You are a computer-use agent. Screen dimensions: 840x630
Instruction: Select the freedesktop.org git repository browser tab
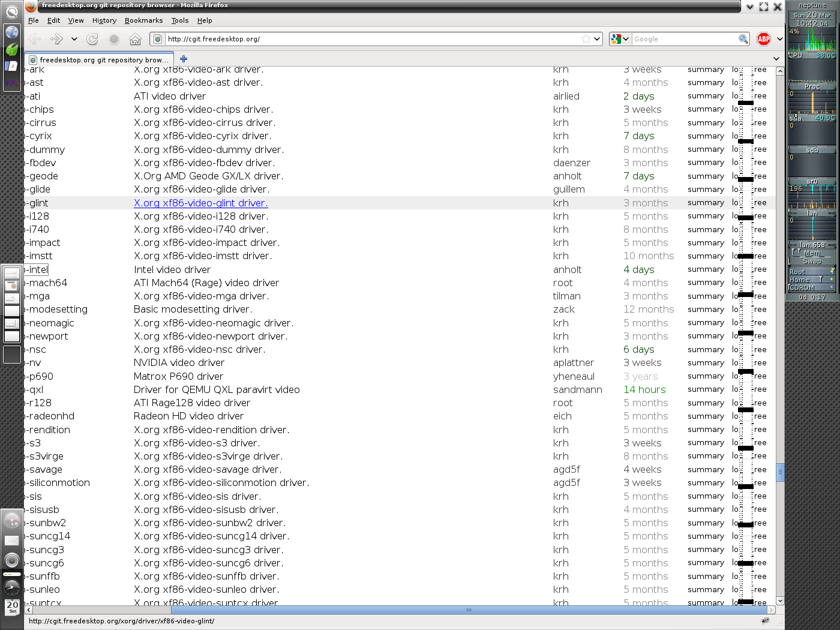(x=100, y=59)
